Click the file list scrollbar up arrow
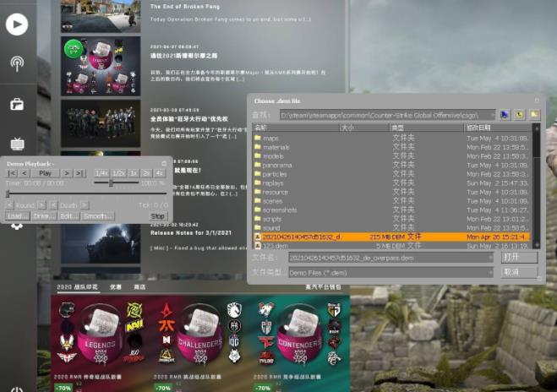The width and height of the screenshot is (557, 392). tap(537, 128)
